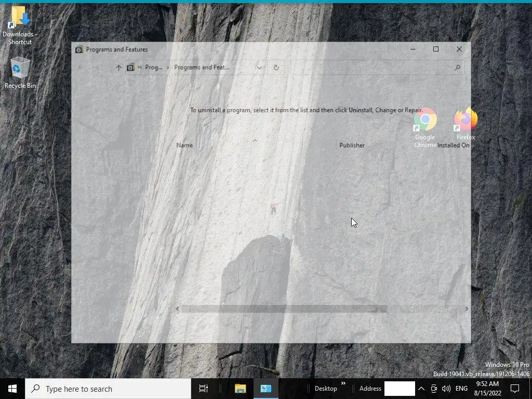Viewport: 532px width, 399px height.
Task: Sort the list by Publisher column
Action: pos(352,145)
